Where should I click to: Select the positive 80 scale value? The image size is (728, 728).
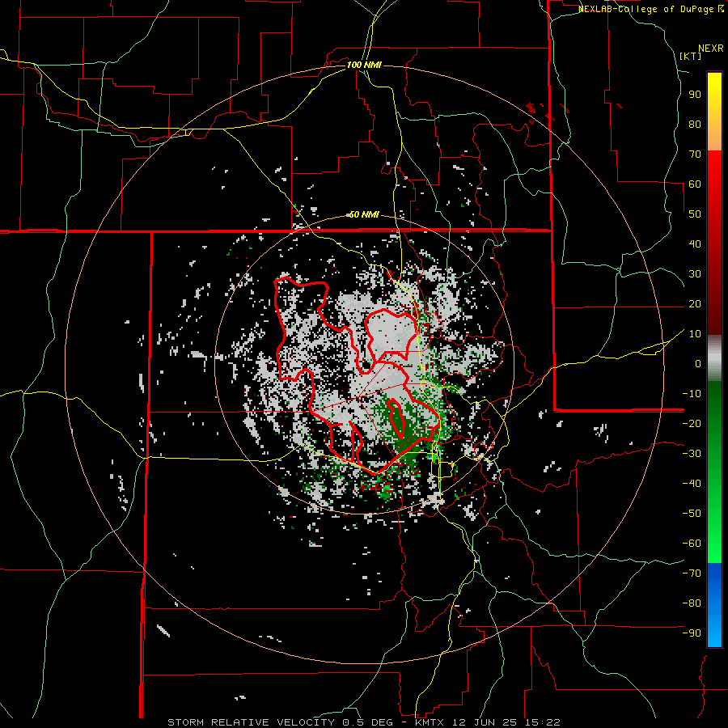695,124
